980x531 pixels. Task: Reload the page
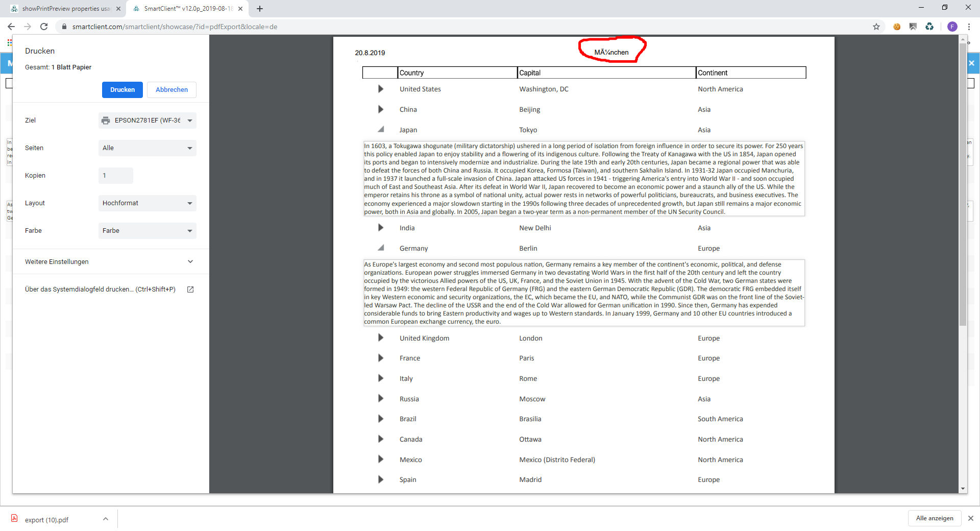44,27
